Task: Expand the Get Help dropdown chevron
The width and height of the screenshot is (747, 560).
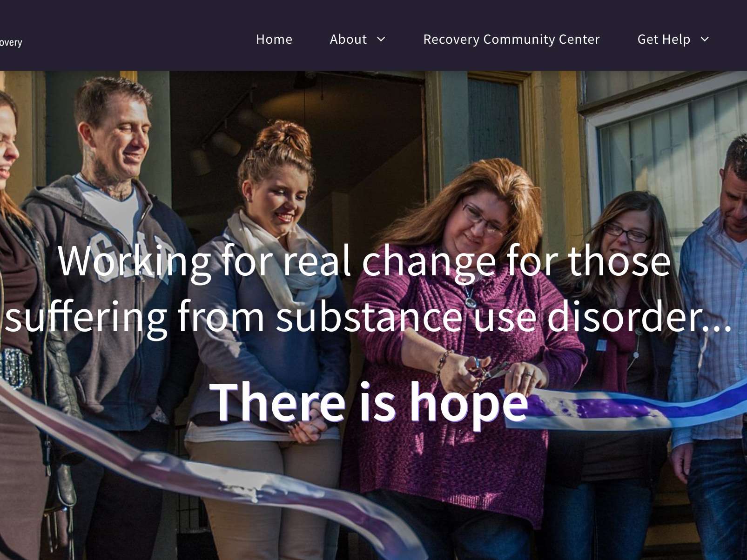Action: click(x=705, y=40)
